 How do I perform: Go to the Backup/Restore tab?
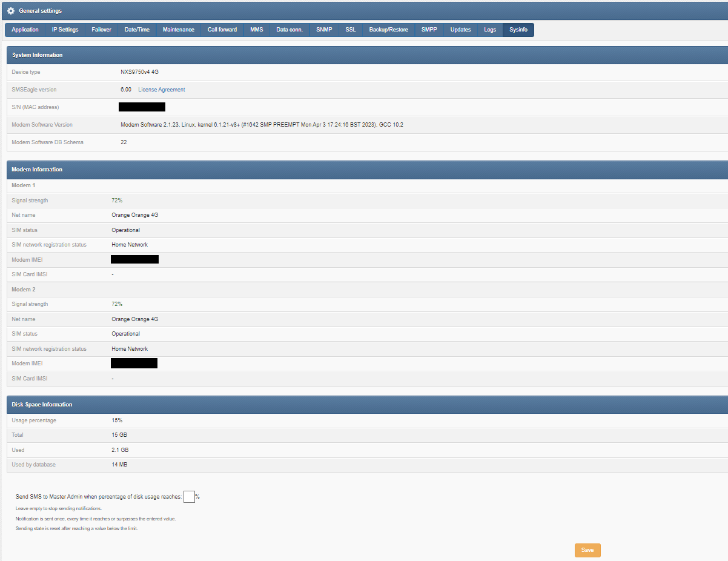[389, 30]
